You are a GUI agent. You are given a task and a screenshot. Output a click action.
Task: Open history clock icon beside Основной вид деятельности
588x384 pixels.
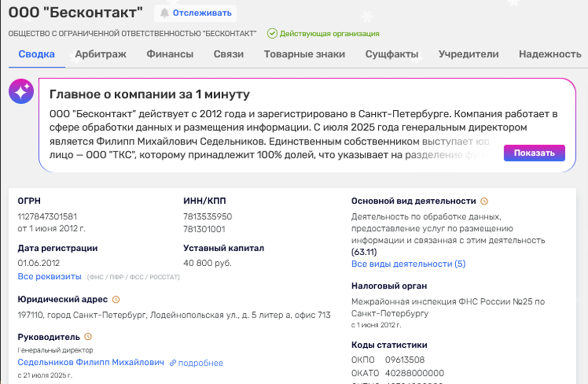pos(484,201)
